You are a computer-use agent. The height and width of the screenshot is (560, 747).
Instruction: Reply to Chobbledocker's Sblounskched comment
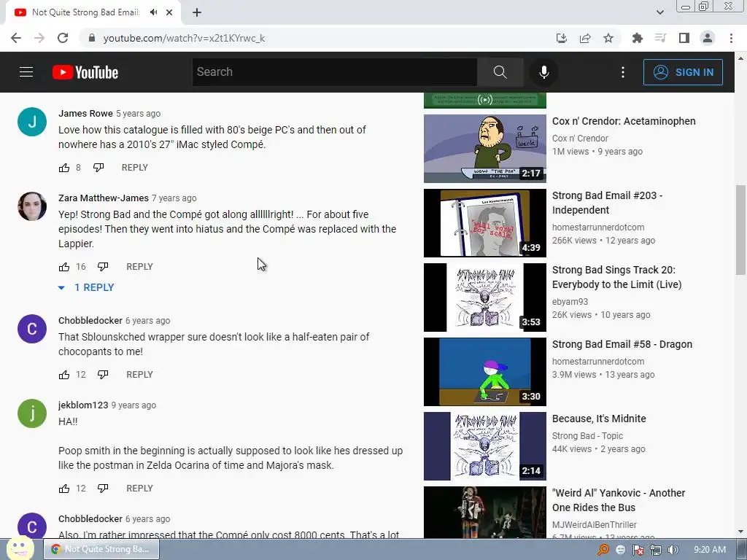pyautogui.click(x=139, y=375)
